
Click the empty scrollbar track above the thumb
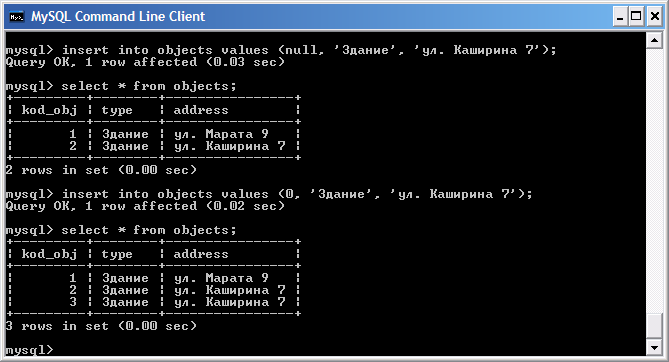click(654, 179)
